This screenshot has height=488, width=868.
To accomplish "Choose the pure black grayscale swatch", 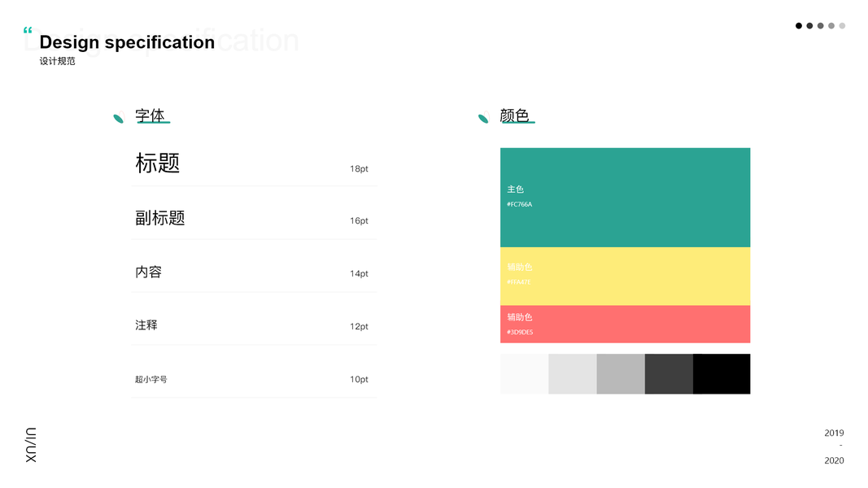I will [722, 373].
